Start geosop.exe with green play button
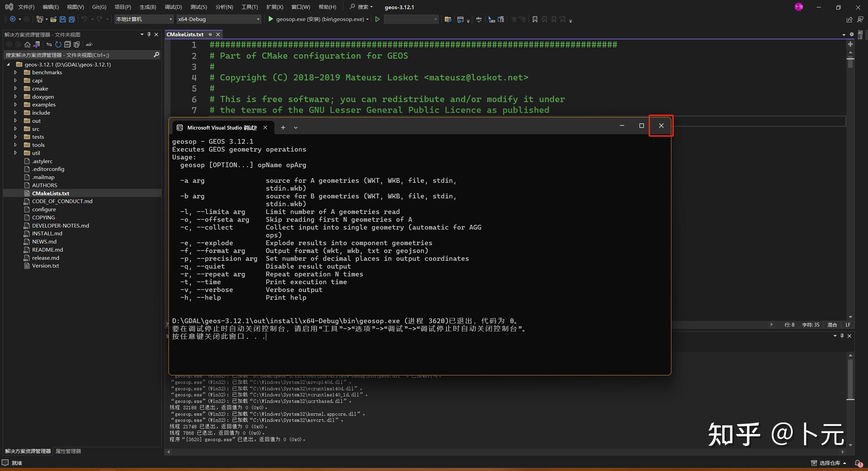The height and width of the screenshot is (471, 868). 271,19
